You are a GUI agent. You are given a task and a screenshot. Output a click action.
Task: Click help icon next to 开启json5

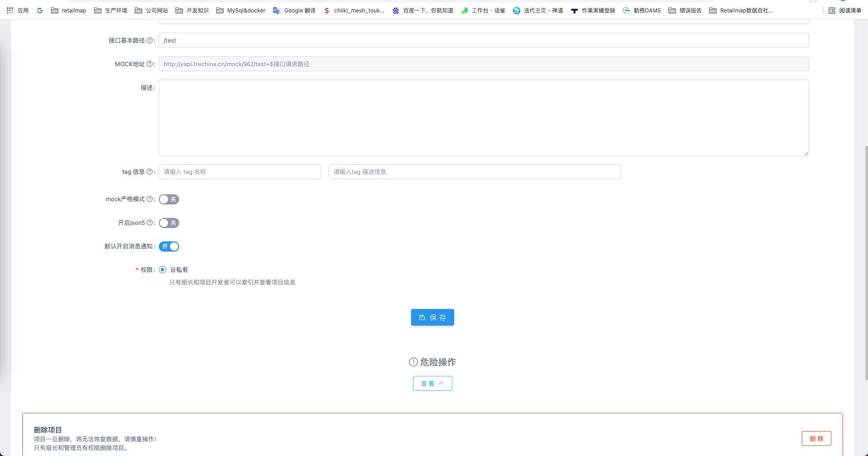pos(150,222)
